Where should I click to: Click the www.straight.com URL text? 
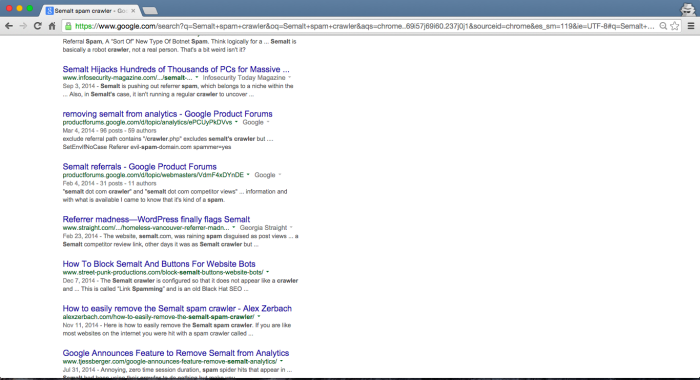point(146,228)
